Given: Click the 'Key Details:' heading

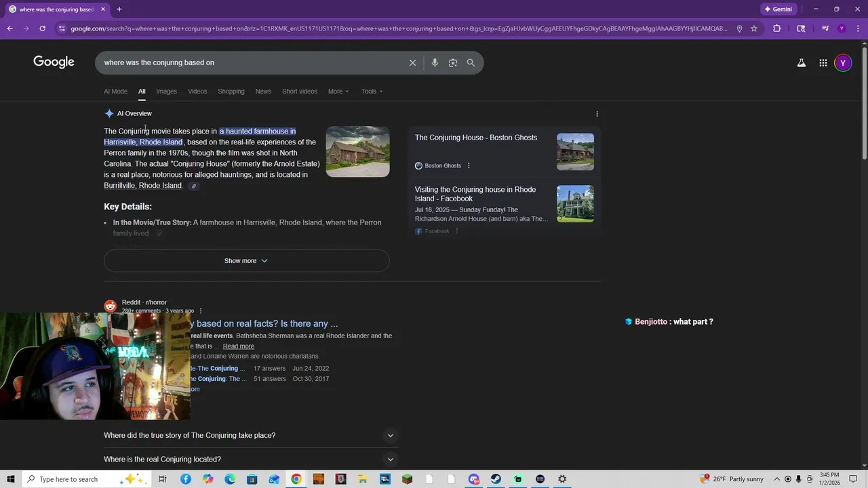Looking at the screenshot, I should (x=127, y=207).
